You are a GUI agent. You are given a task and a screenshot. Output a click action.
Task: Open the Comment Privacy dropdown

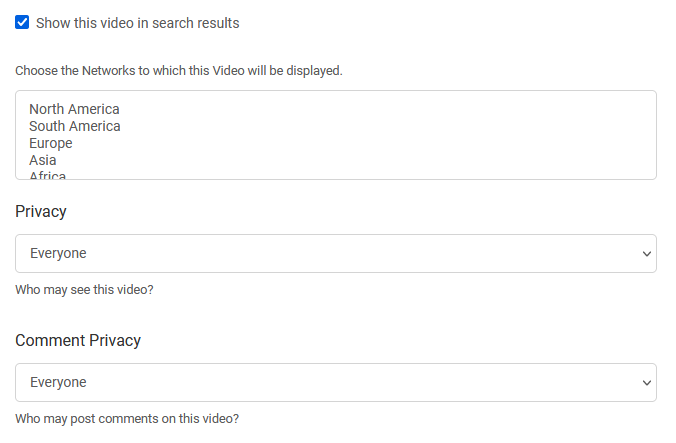(x=336, y=383)
